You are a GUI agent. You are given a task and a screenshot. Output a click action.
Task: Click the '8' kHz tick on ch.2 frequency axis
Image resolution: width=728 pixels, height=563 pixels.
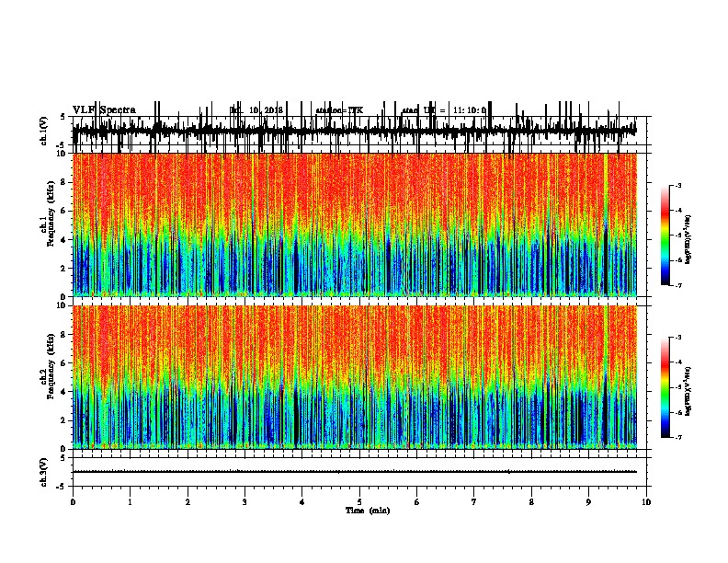tap(64, 335)
